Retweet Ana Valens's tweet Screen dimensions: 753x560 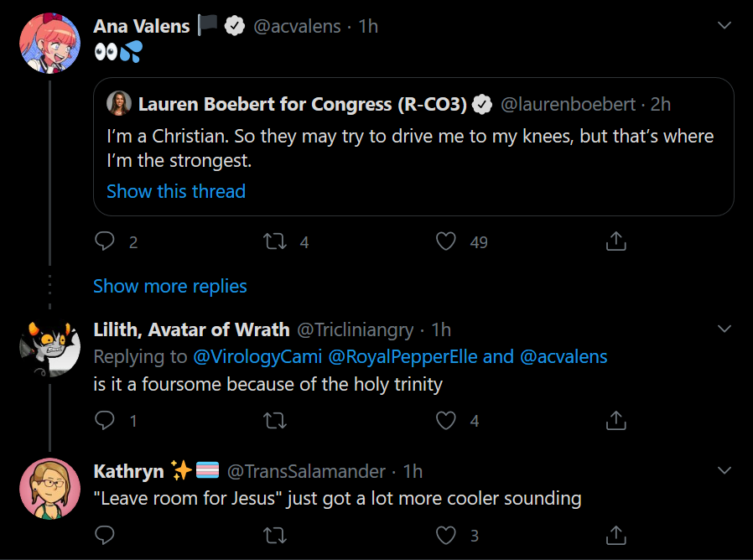tap(275, 241)
